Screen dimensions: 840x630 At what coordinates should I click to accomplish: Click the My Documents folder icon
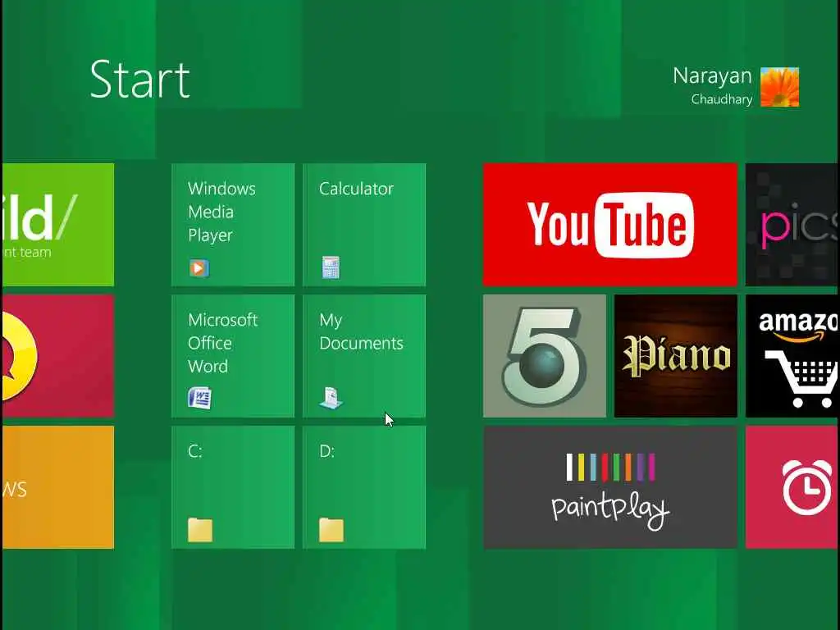click(331, 398)
